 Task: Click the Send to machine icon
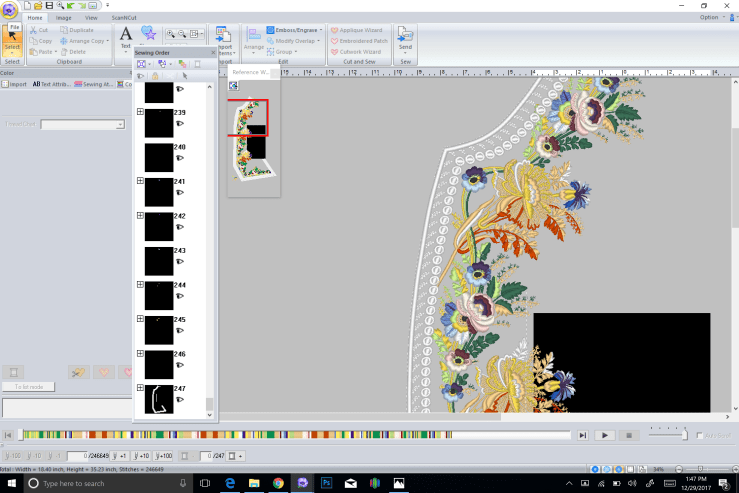click(405, 36)
